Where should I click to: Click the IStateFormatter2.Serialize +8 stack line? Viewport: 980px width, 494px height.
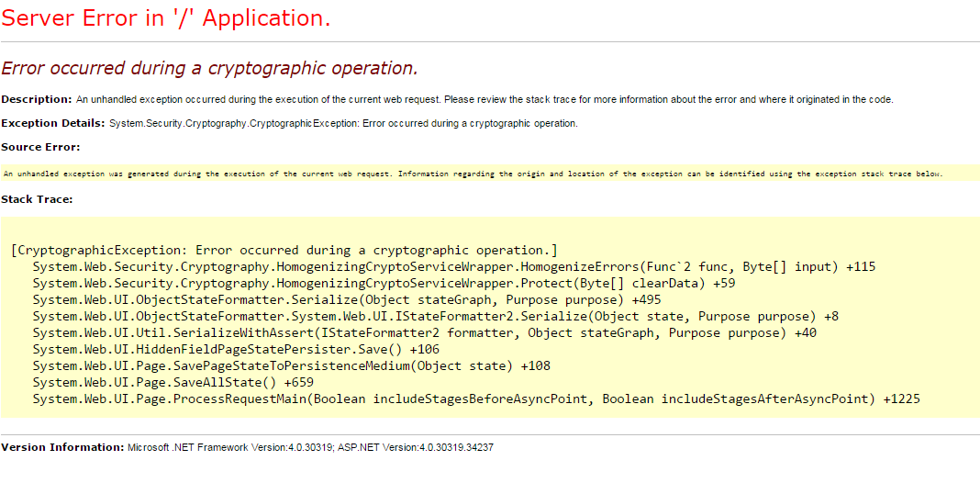[x=435, y=316]
